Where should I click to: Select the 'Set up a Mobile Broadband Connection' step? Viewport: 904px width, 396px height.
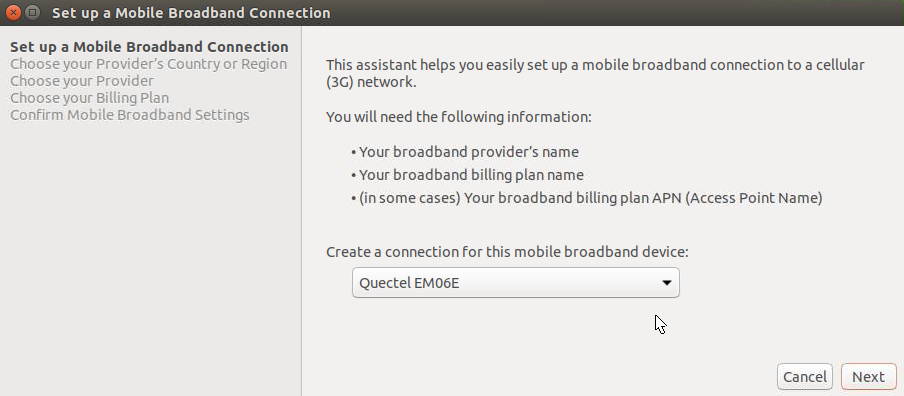pyautogui.click(x=149, y=47)
